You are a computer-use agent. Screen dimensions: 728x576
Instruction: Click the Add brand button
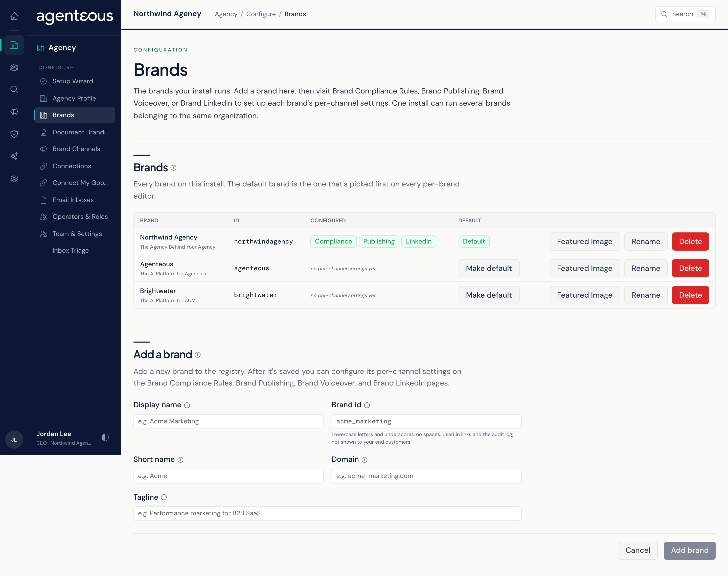click(690, 550)
